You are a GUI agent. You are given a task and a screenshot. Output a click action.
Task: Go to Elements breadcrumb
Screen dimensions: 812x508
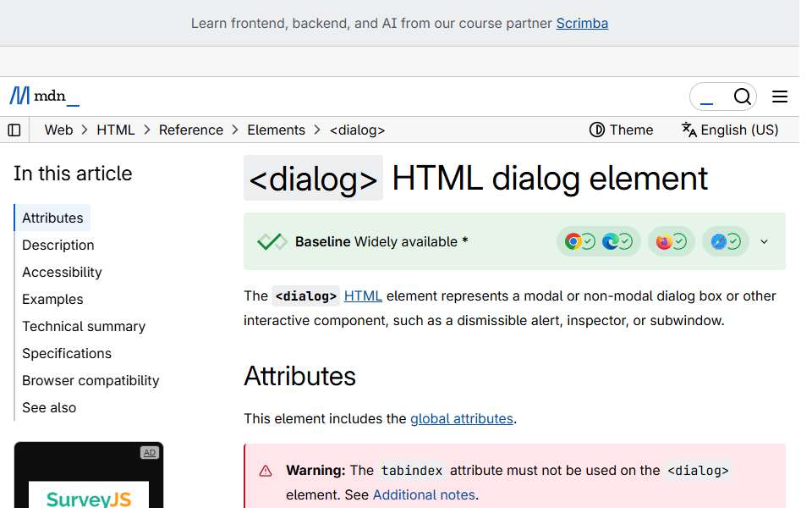click(x=276, y=130)
